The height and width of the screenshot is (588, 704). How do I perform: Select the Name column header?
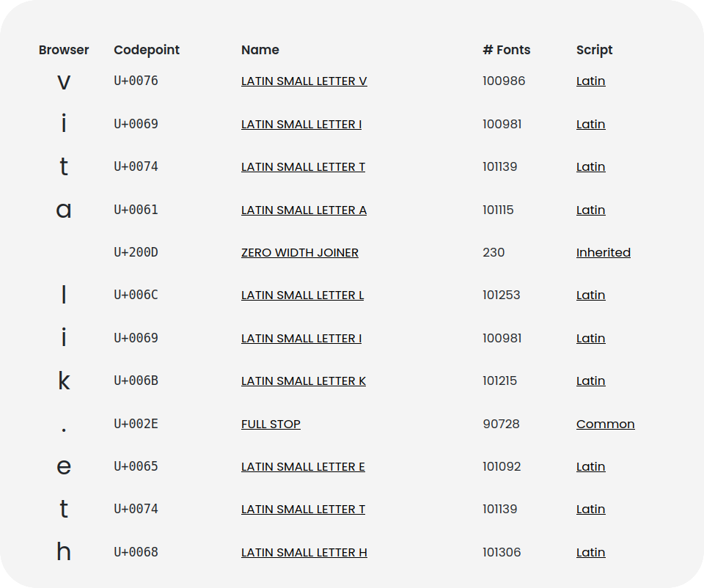[260, 51]
